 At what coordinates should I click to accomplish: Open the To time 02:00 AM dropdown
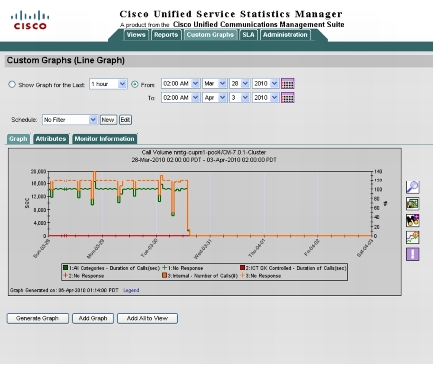[x=180, y=98]
